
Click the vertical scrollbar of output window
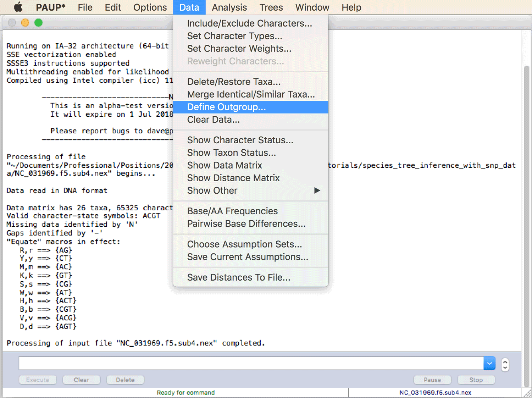[x=527, y=226]
